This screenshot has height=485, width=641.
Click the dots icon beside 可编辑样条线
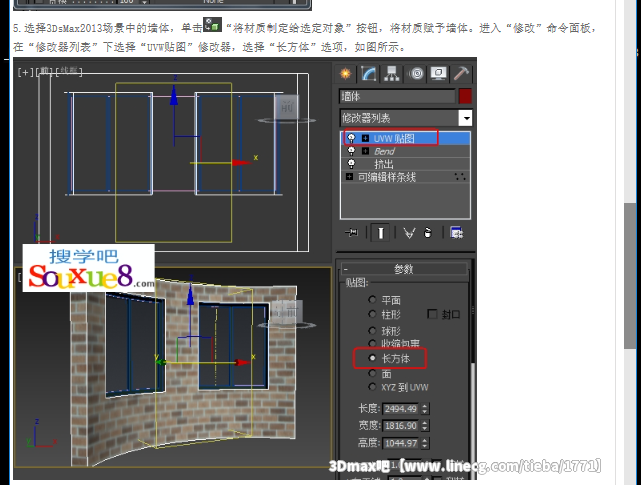(x=460, y=177)
